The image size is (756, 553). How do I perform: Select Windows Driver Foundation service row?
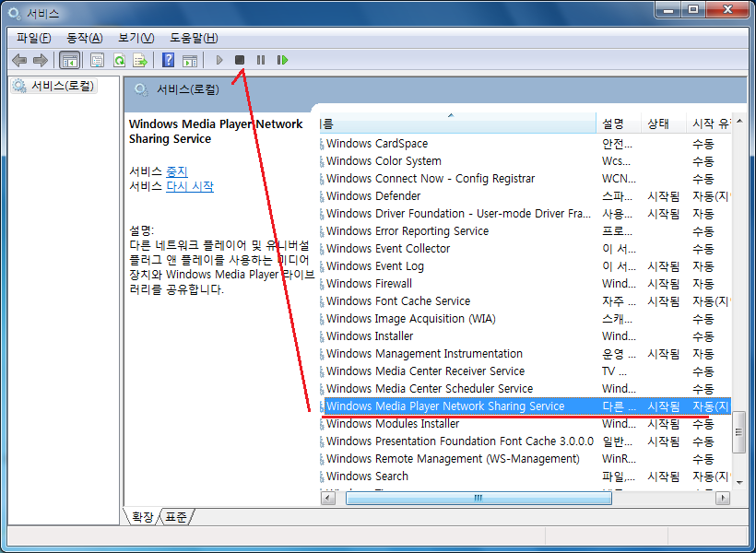coord(526,214)
